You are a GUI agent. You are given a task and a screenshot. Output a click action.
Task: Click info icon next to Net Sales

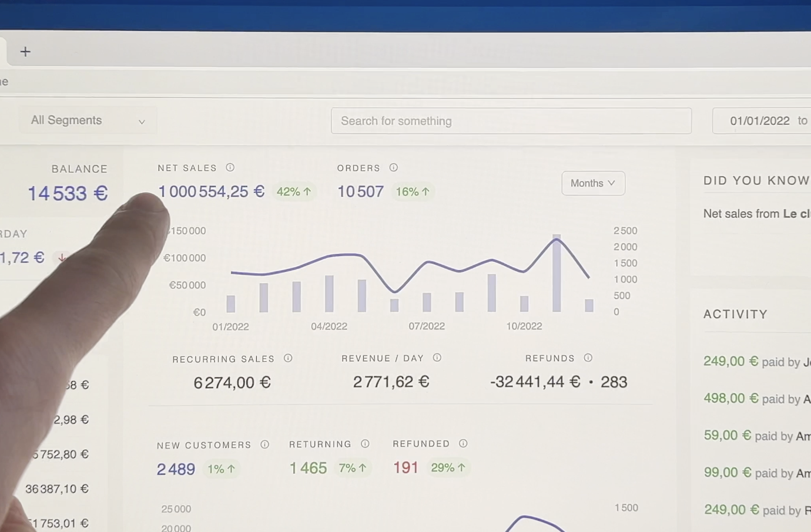tap(230, 167)
